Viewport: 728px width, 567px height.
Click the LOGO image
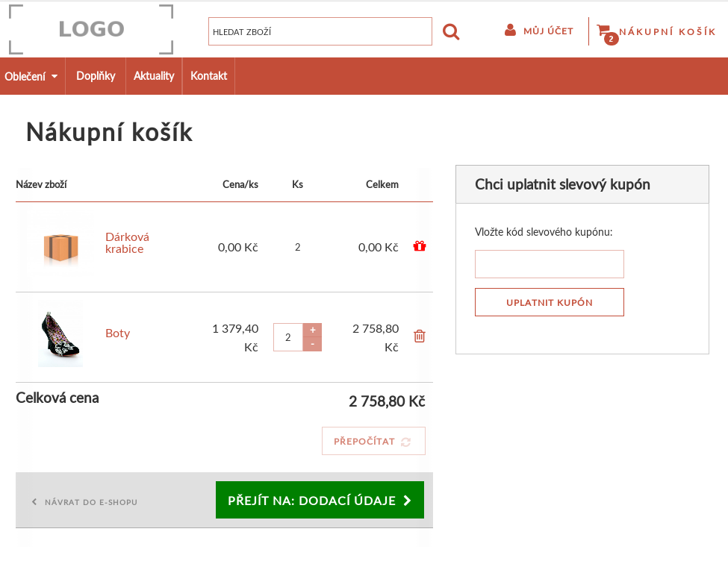(x=91, y=30)
